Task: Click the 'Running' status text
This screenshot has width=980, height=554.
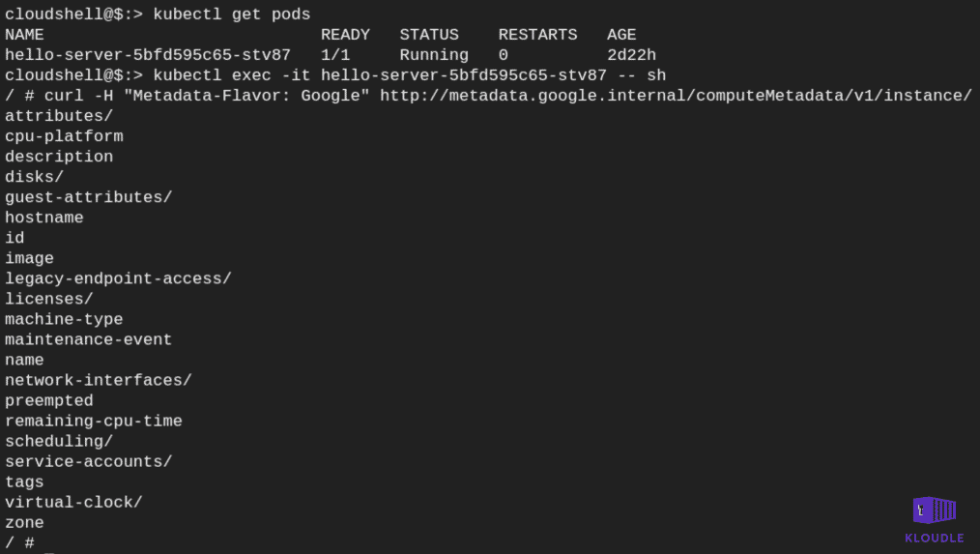Action: tap(434, 55)
